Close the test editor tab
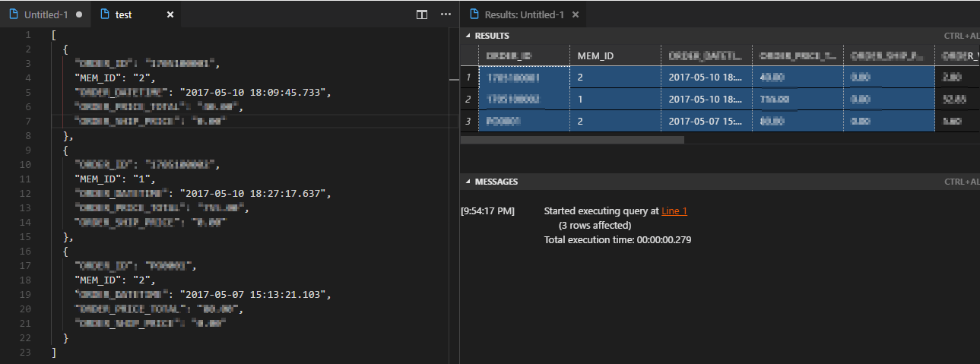Screen dimensions: 980x364 [x=170, y=14]
